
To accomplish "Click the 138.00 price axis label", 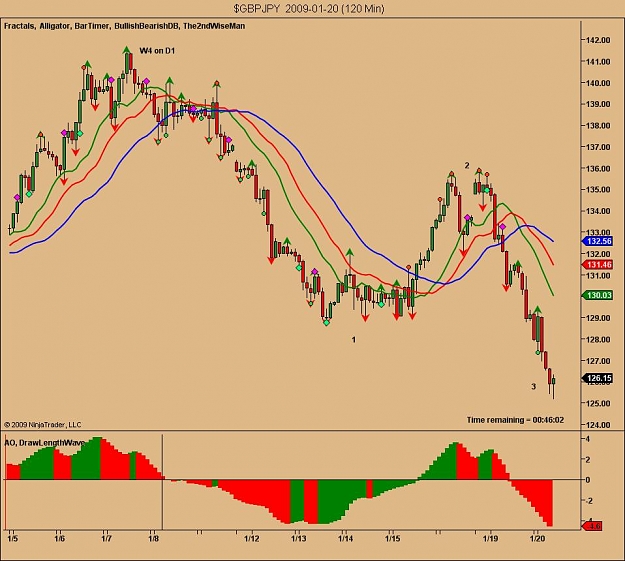I will pyautogui.click(x=598, y=126).
